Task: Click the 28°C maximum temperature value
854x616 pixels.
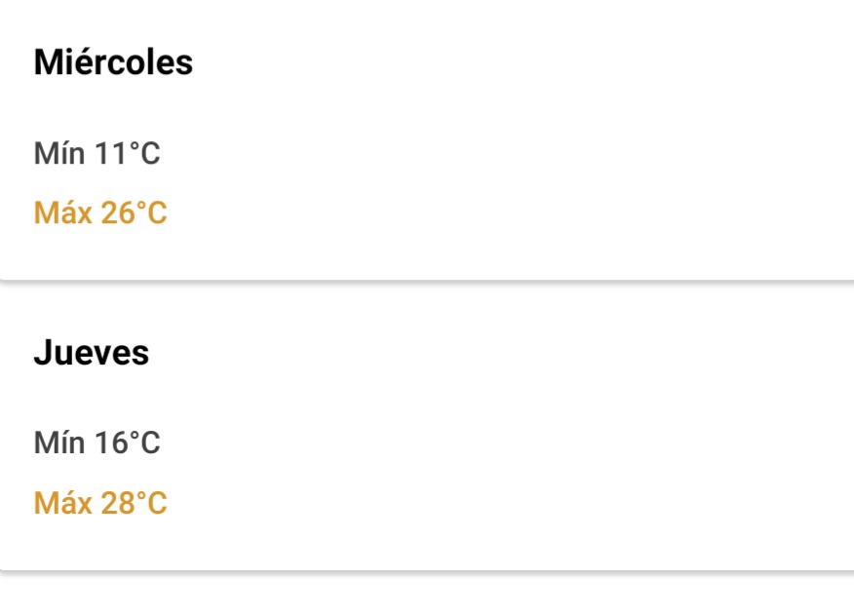Action: [135, 504]
